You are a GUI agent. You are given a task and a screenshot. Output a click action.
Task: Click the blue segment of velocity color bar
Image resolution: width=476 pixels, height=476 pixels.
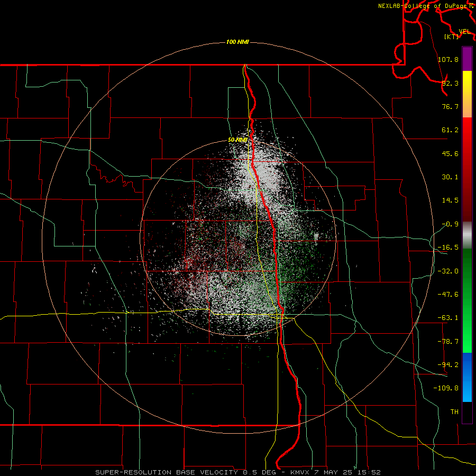click(467, 377)
